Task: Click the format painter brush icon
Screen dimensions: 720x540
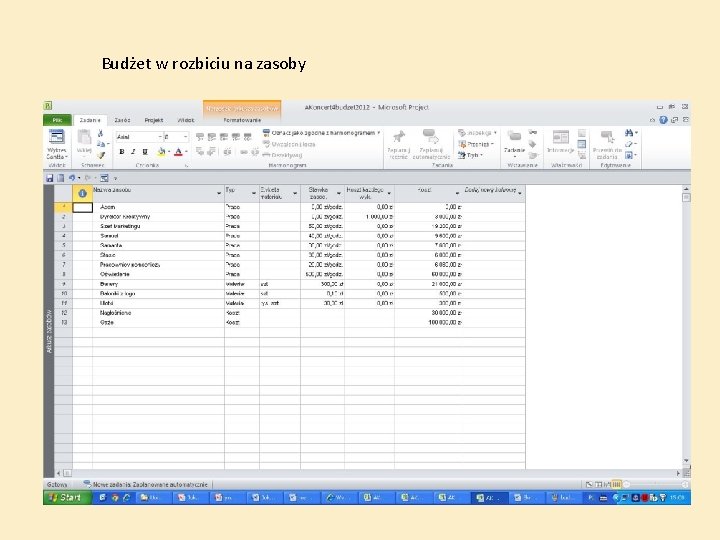Action: [x=101, y=155]
